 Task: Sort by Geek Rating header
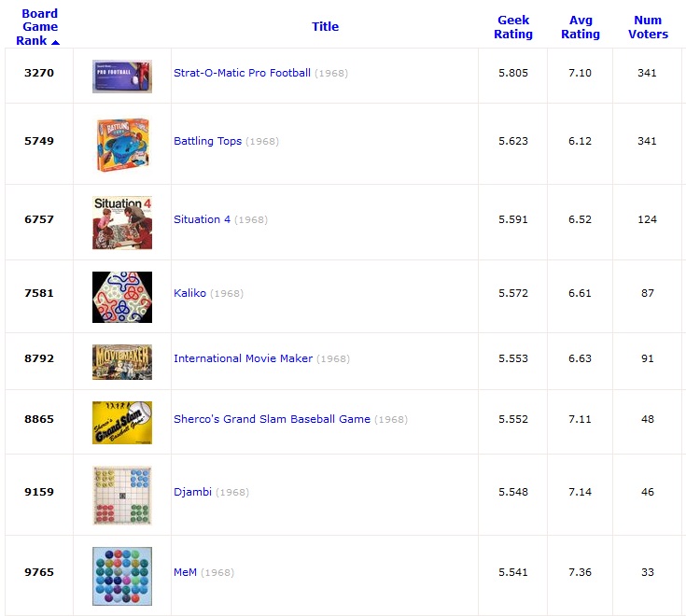(x=513, y=27)
